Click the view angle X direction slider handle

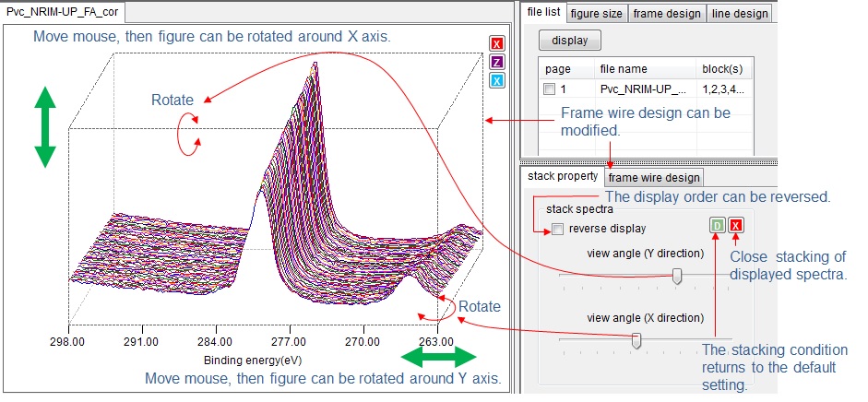636,341
